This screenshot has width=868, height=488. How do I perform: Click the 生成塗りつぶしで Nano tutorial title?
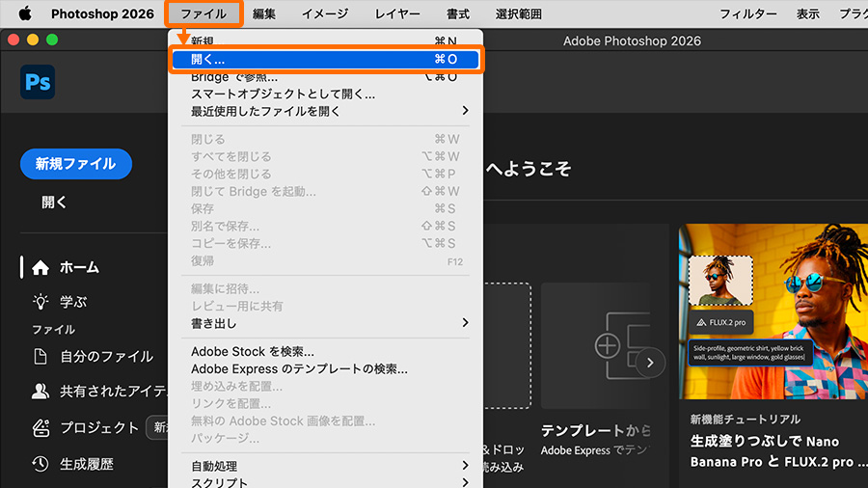[764, 441]
